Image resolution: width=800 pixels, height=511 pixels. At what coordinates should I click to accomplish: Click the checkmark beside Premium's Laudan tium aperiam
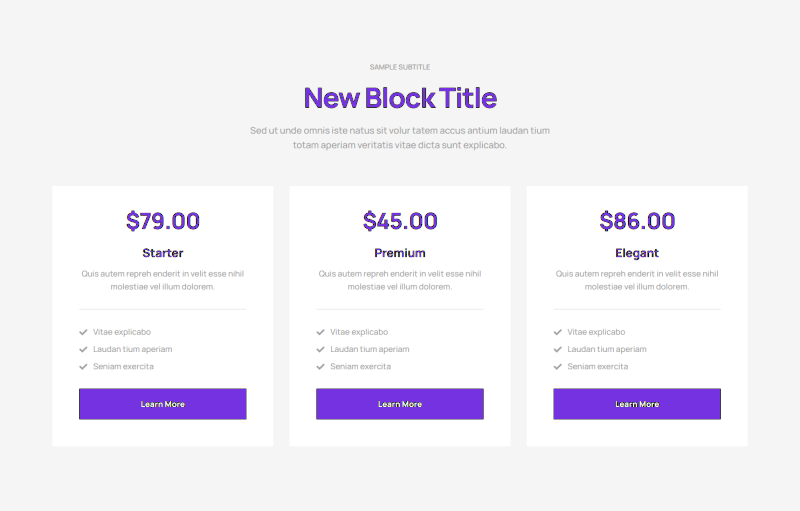(x=320, y=349)
